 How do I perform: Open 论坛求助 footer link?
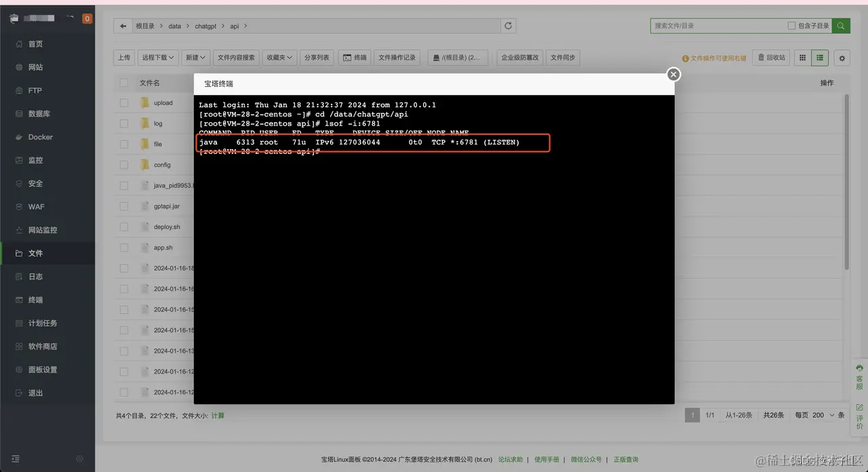(x=511, y=459)
